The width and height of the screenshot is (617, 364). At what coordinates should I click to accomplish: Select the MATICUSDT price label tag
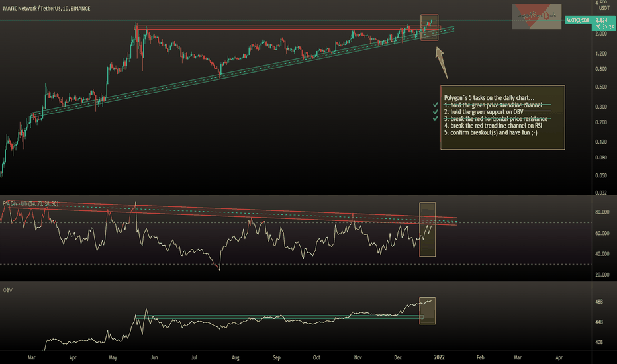(x=578, y=20)
